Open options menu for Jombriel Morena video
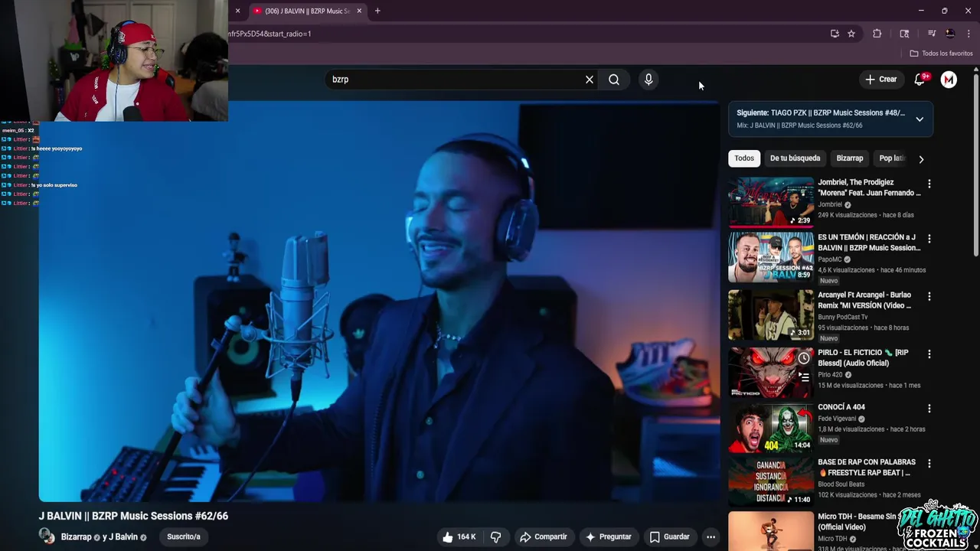The height and width of the screenshot is (551, 980). [x=929, y=184]
